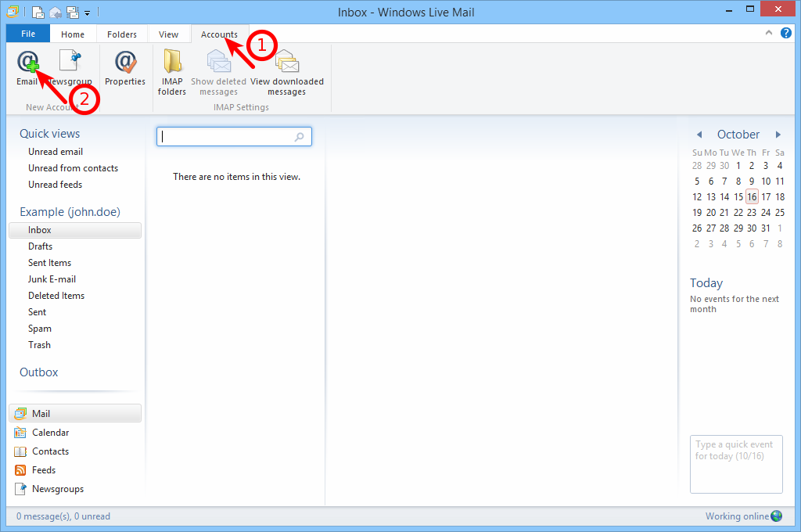The width and height of the screenshot is (801, 532).
Task: Click the Working online status text
Action: click(x=737, y=516)
